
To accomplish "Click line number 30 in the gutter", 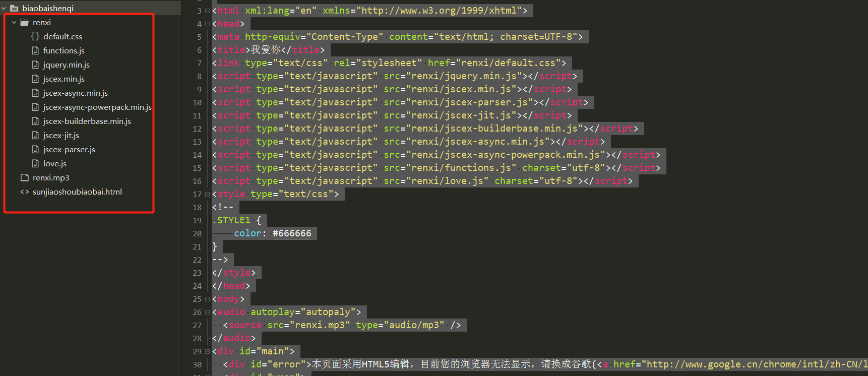I will (x=197, y=364).
